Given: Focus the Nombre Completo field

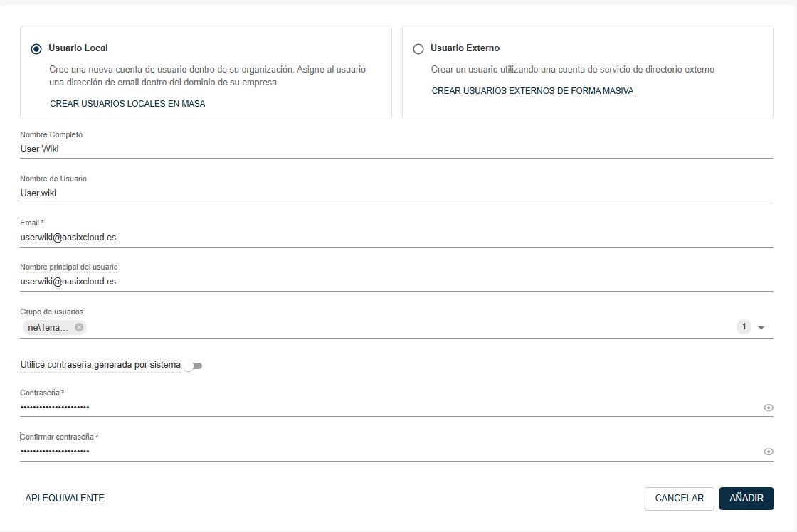Looking at the screenshot, I should pyautogui.click(x=396, y=149).
